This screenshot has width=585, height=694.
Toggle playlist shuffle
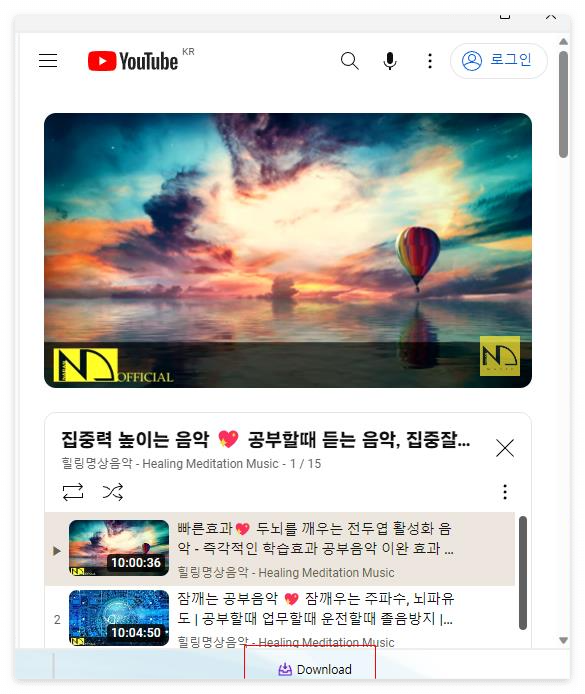pos(113,492)
